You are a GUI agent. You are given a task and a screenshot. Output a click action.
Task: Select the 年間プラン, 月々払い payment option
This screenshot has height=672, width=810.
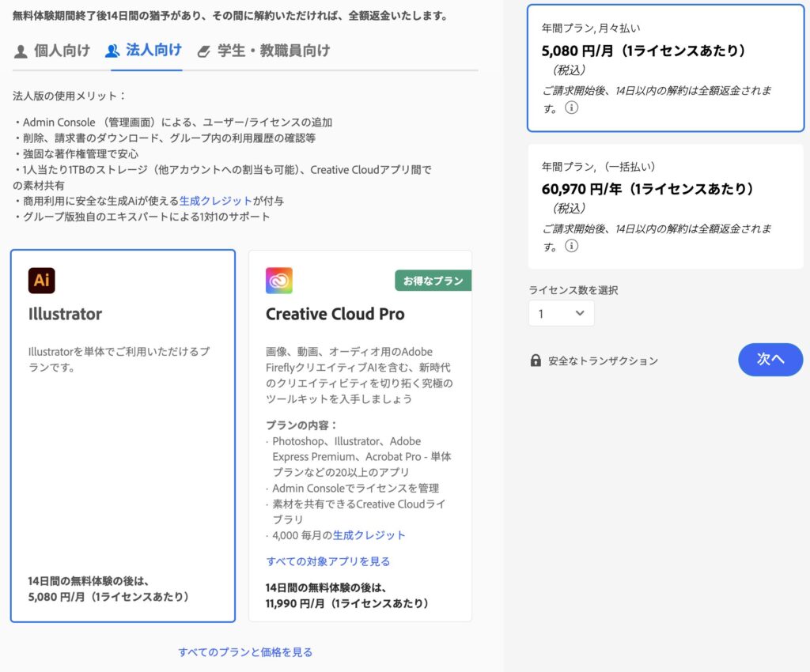pyautogui.click(x=665, y=68)
